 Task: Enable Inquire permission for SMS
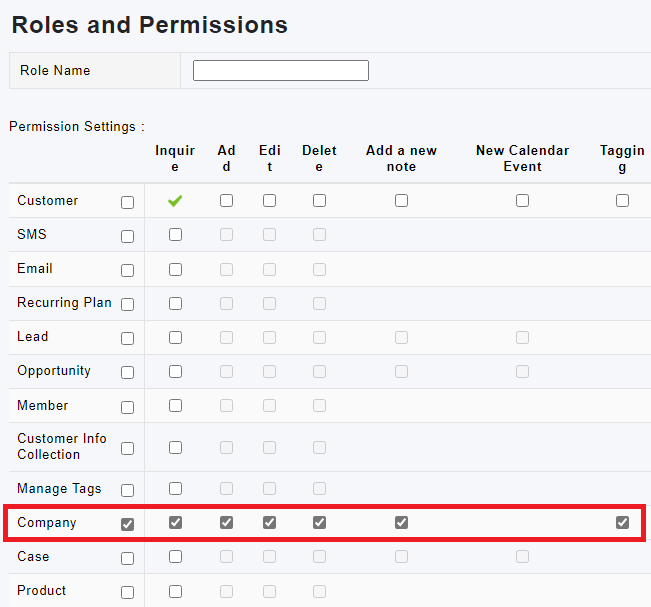(175, 235)
